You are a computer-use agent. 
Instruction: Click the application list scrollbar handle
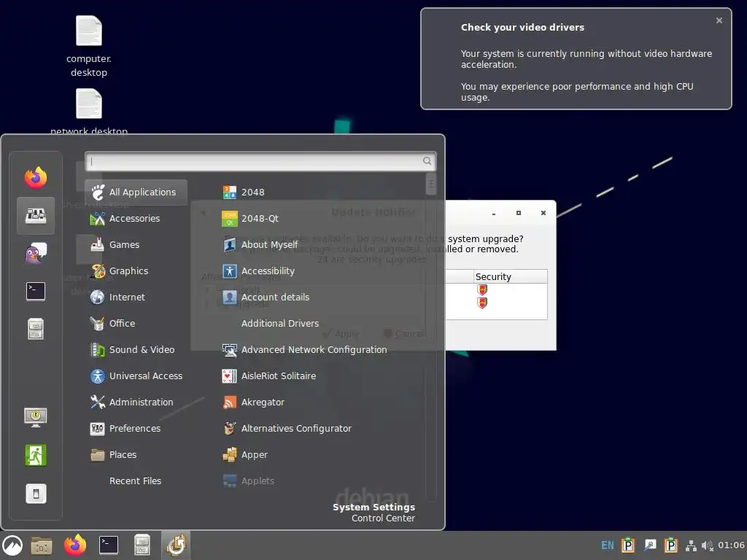tap(430, 184)
